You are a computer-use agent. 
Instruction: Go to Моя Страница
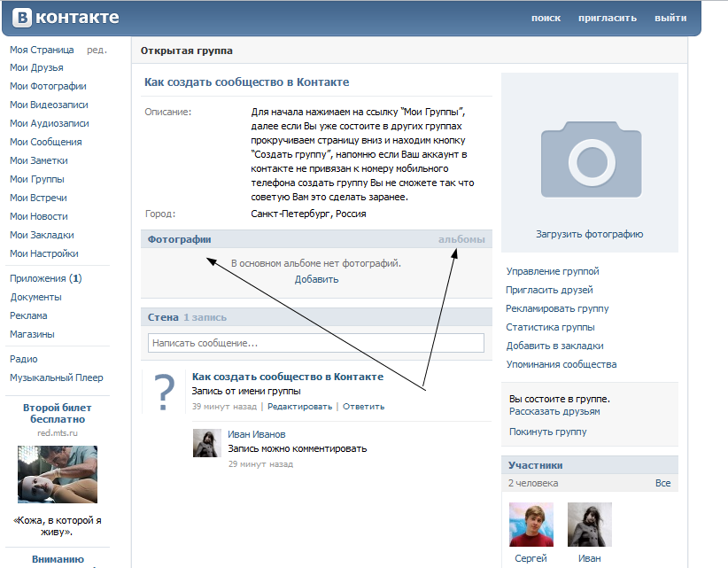click(42, 50)
